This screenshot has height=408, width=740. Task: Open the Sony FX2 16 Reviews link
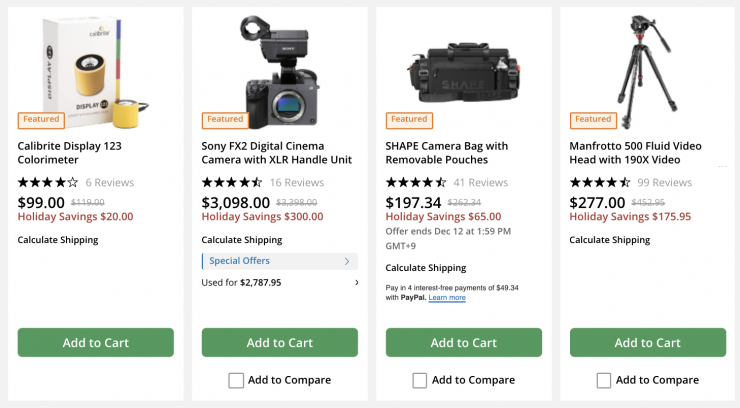[297, 183]
